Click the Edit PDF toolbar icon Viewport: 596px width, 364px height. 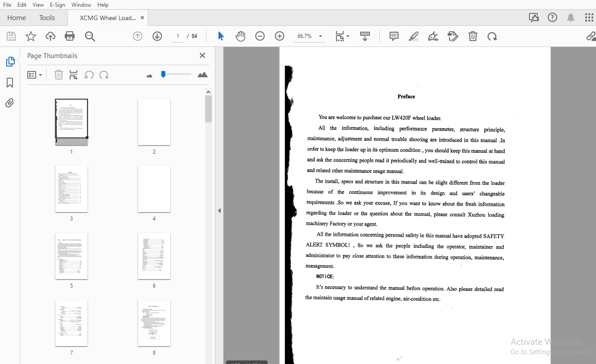tap(453, 36)
